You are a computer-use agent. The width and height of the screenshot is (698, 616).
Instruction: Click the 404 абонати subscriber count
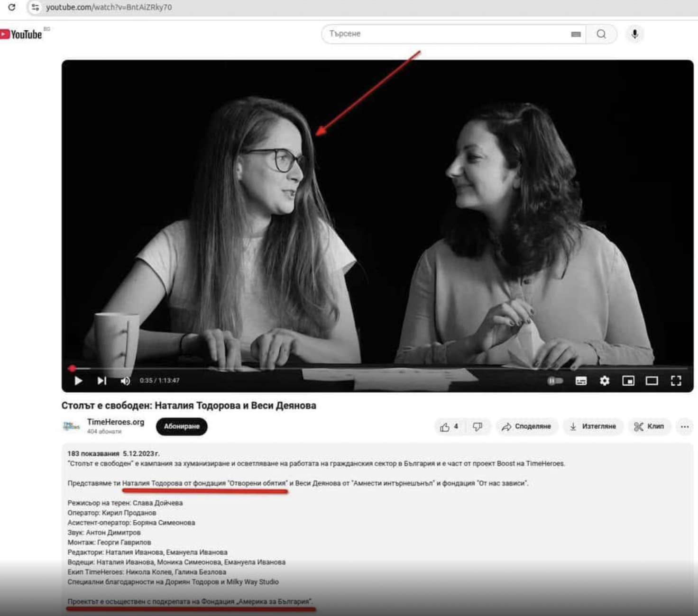[104, 431]
